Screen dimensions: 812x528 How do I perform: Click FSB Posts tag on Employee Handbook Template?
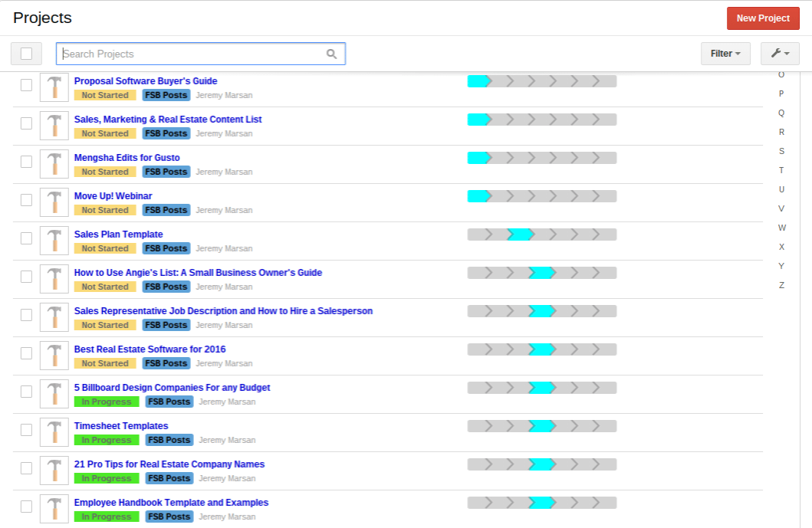pyautogui.click(x=169, y=517)
